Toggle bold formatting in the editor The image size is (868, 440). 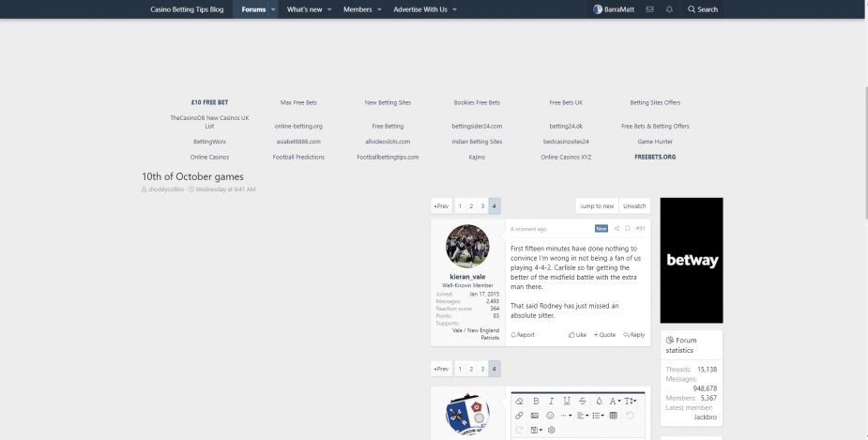click(x=536, y=401)
